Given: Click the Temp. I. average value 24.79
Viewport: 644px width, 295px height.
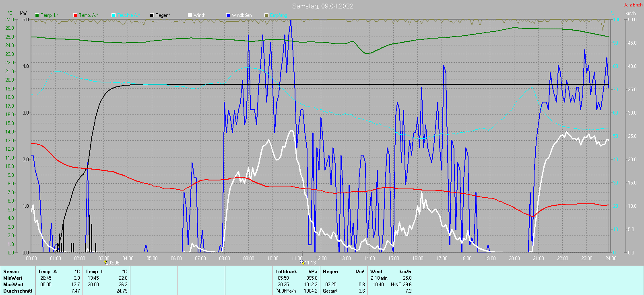Looking at the screenshot, I should tap(122, 291).
